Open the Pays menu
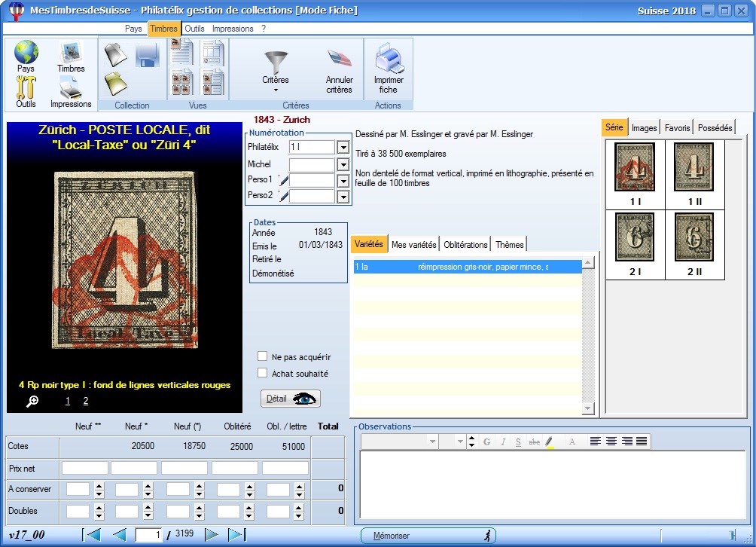Viewport: 756px width, 547px height. pos(133,29)
